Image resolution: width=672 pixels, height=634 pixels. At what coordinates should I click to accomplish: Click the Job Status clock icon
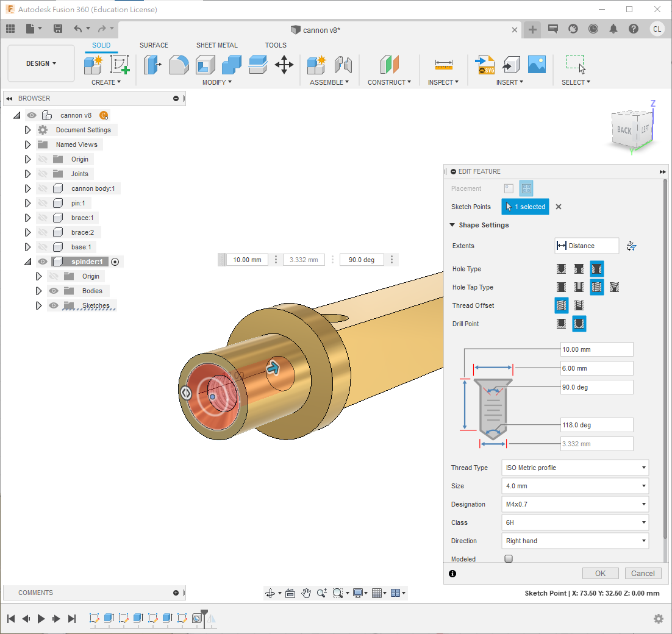593,29
